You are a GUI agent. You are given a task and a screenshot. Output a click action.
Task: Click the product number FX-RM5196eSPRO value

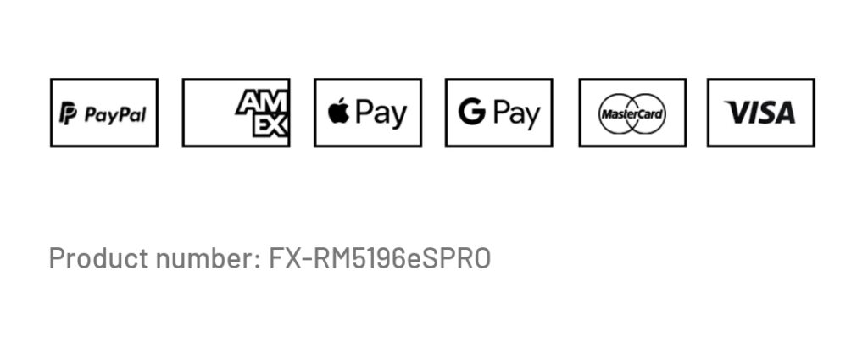coord(380,257)
